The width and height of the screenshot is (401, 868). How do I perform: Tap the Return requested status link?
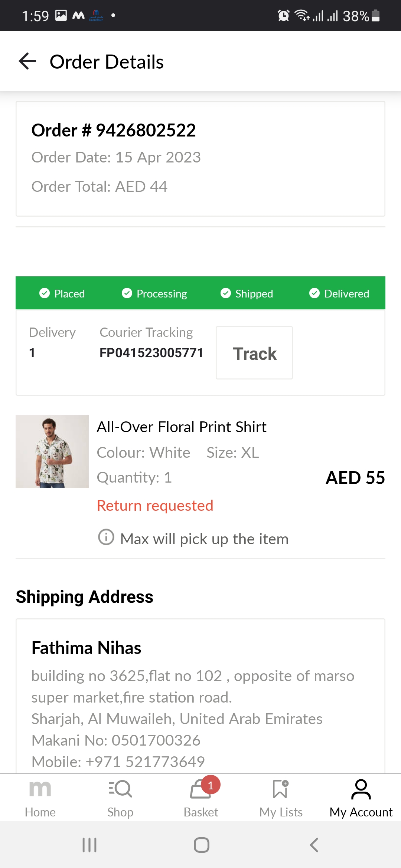coord(155,506)
